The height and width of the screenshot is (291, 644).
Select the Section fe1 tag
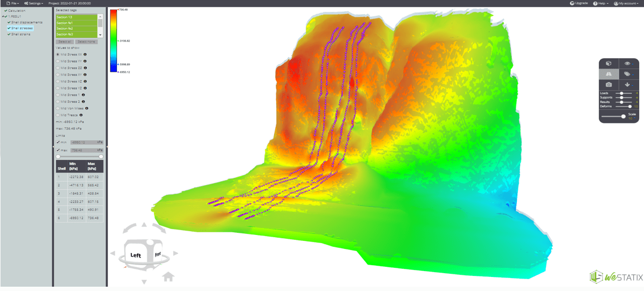tap(77, 23)
